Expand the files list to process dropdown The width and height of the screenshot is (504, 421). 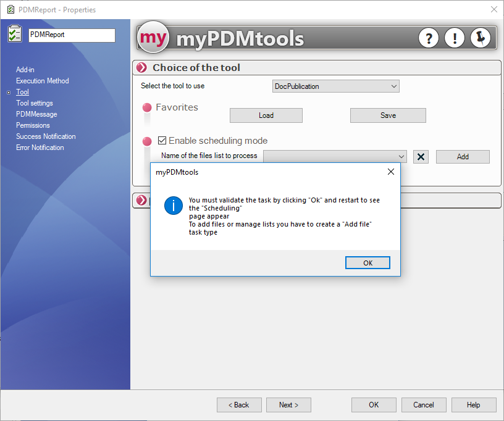pyautogui.click(x=402, y=157)
